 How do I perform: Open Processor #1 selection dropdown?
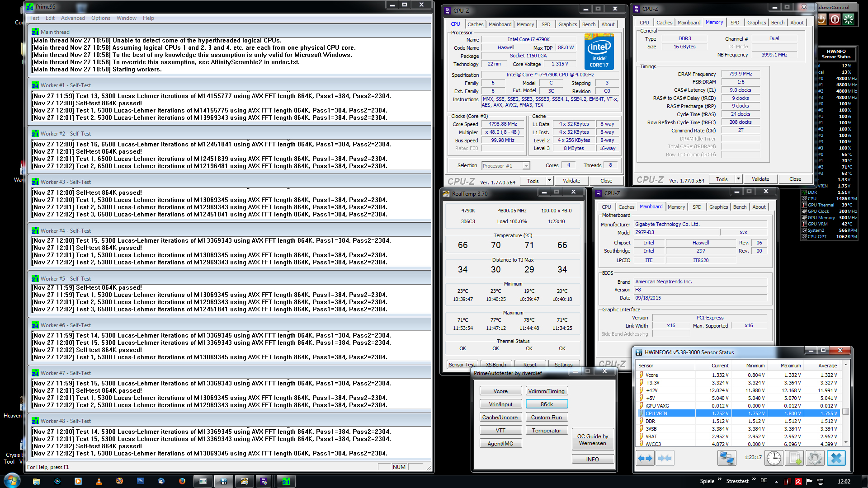526,166
